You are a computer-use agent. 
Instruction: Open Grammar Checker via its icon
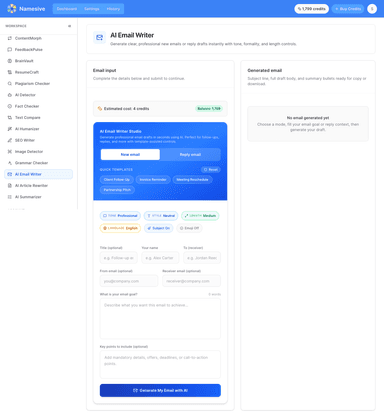click(10, 163)
